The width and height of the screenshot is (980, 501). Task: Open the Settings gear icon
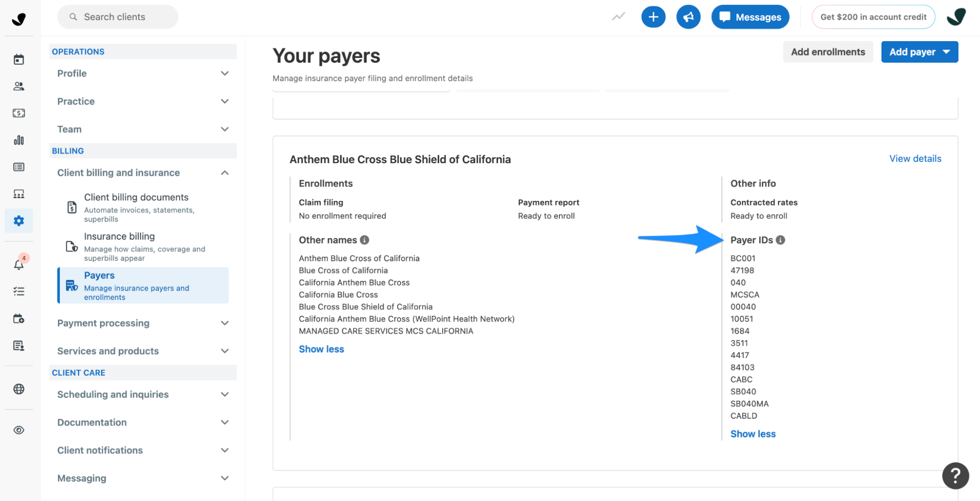(19, 221)
